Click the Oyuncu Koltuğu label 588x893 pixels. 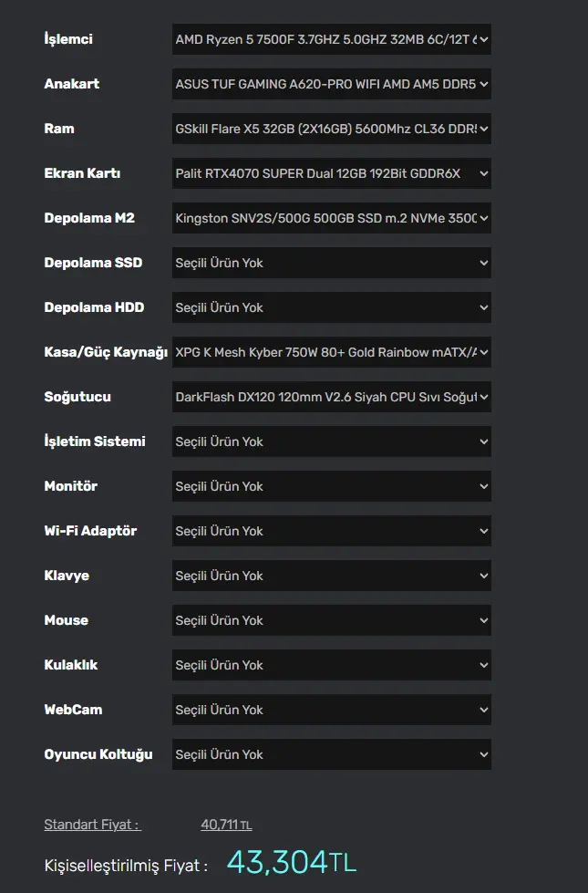click(98, 754)
